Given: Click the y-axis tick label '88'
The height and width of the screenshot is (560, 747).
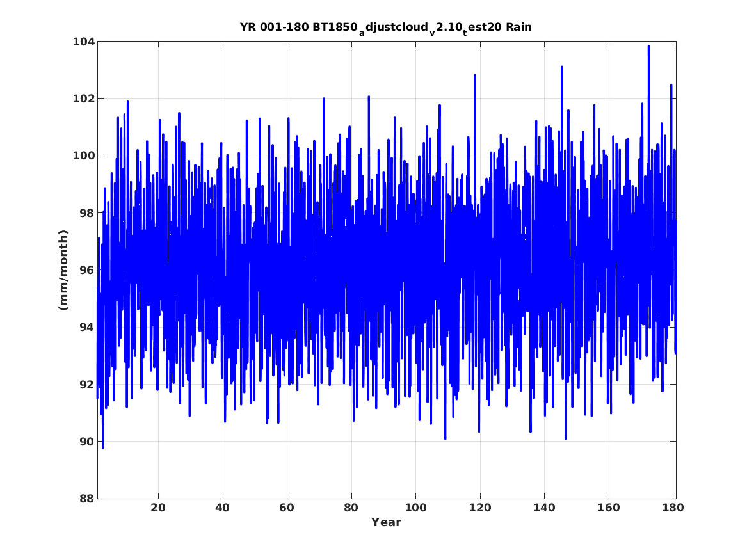Looking at the screenshot, I should (x=87, y=499).
